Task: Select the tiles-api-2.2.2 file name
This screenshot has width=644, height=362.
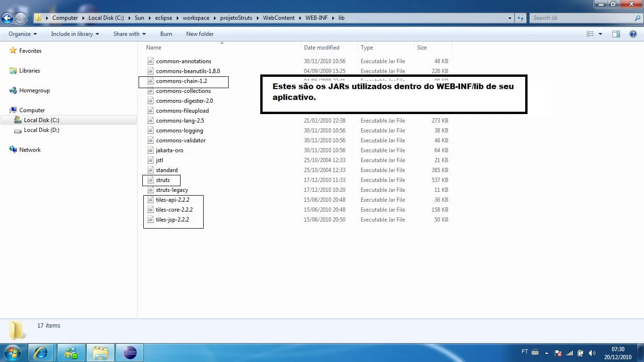Action: [x=173, y=200]
